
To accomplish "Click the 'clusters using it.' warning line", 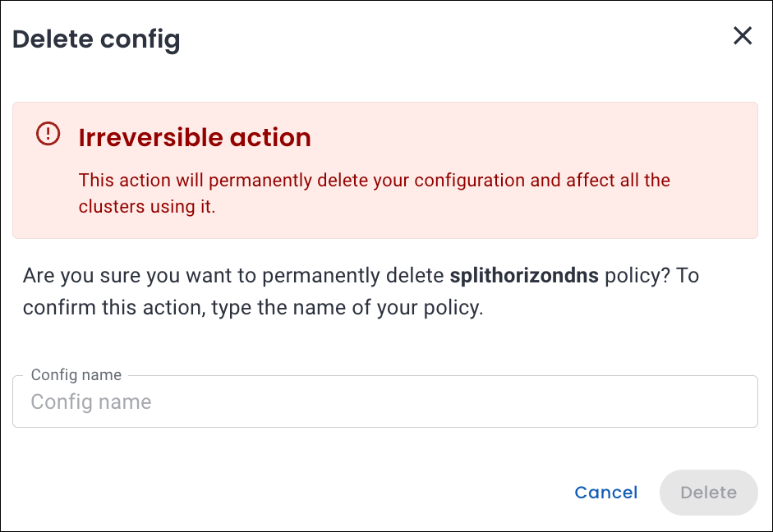I will pyautogui.click(x=146, y=207).
